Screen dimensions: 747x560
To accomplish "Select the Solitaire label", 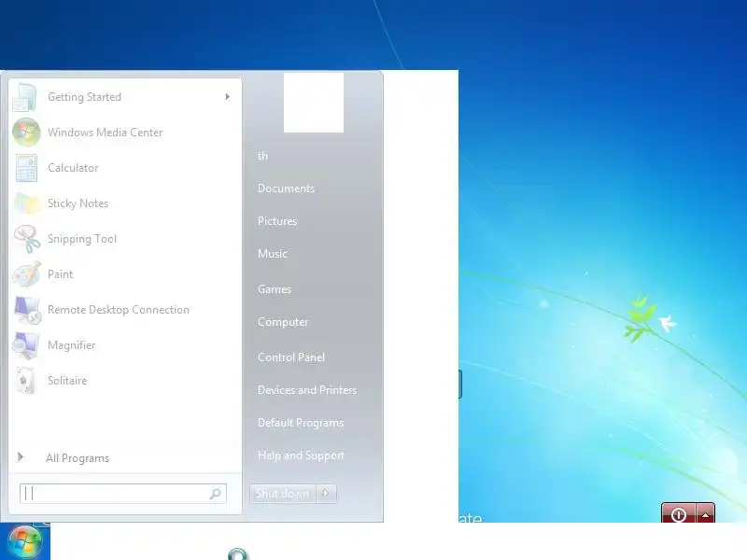I will pyautogui.click(x=67, y=381).
